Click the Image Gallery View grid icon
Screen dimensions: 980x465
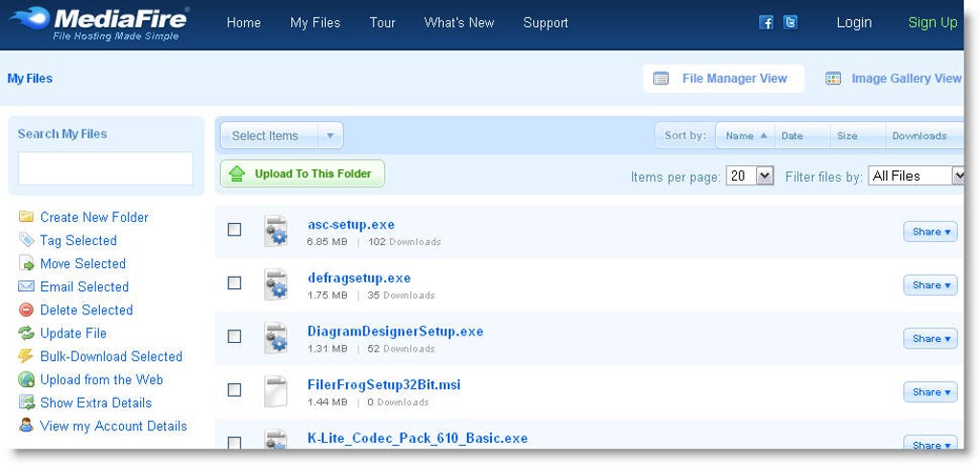pos(832,79)
